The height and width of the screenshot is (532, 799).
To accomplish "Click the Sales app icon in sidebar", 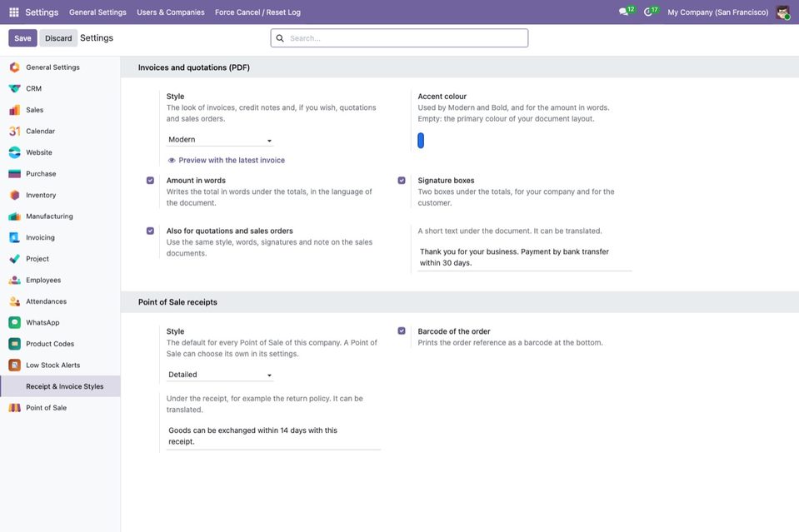I will click(14, 110).
